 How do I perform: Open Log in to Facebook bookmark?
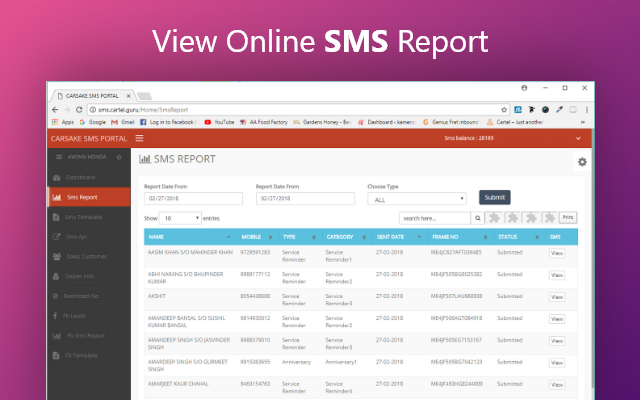point(168,122)
